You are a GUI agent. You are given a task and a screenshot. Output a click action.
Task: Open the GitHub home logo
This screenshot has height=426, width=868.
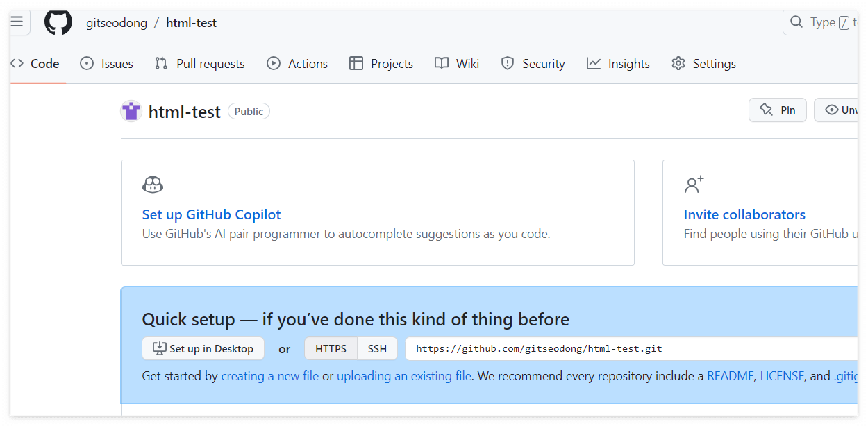pos(58,22)
